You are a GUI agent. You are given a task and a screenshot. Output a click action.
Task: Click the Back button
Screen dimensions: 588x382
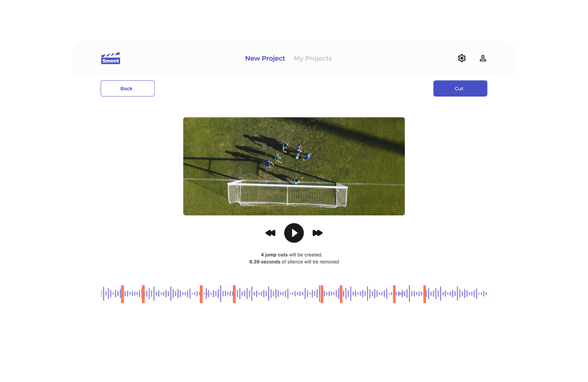[x=128, y=89]
